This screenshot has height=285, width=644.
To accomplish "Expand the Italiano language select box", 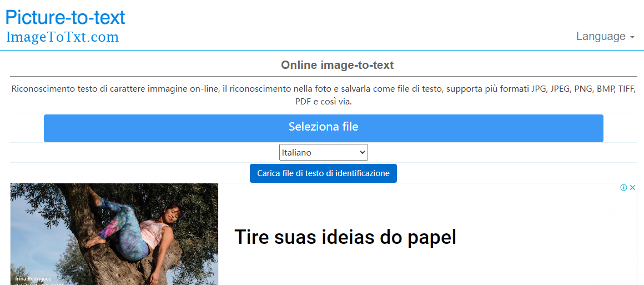I will coord(323,152).
